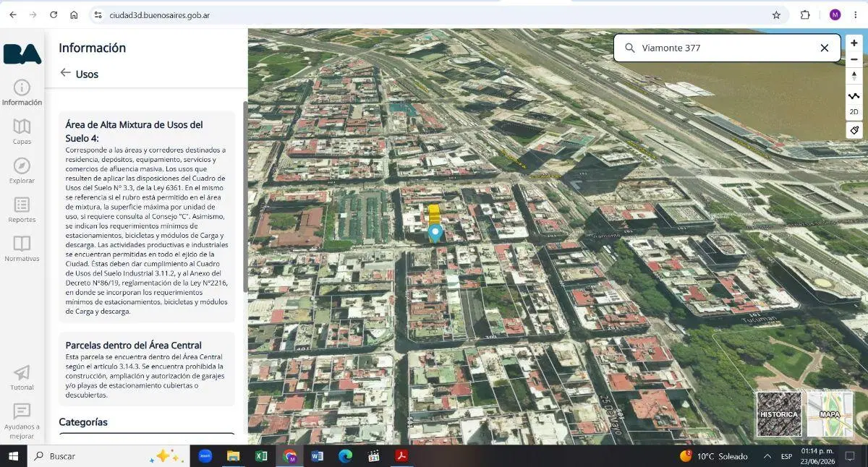Open the Chrome profile avatar
The image size is (868, 467).
pos(835,14)
